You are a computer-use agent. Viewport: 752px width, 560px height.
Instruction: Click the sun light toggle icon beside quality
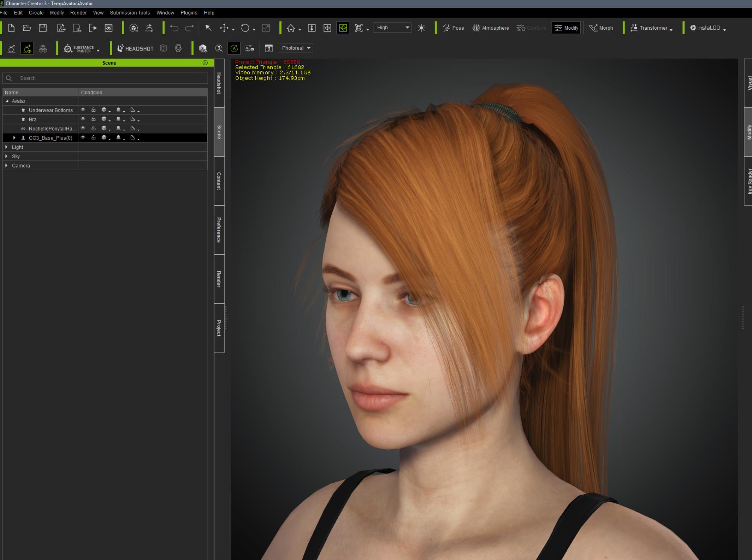pos(421,28)
